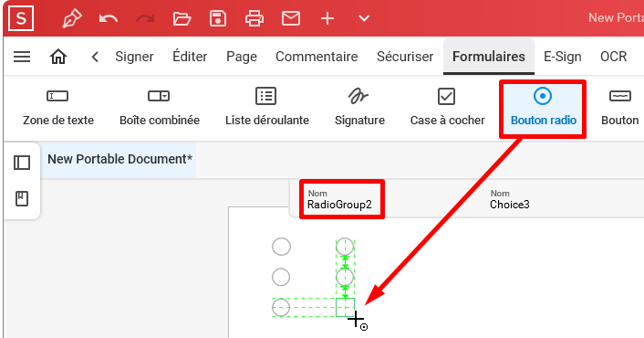Select the middle-left radio button on the page
Viewport: 644px width, 338px height.
point(281,277)
